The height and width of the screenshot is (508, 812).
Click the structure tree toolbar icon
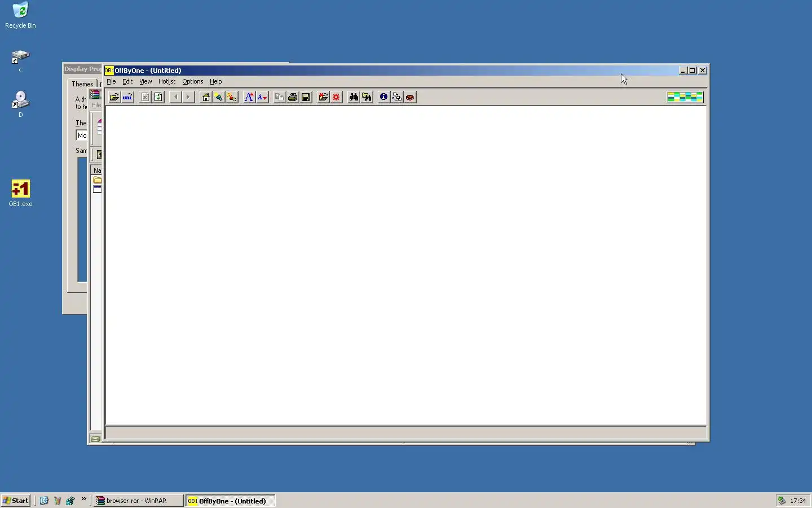click(397, 97)
